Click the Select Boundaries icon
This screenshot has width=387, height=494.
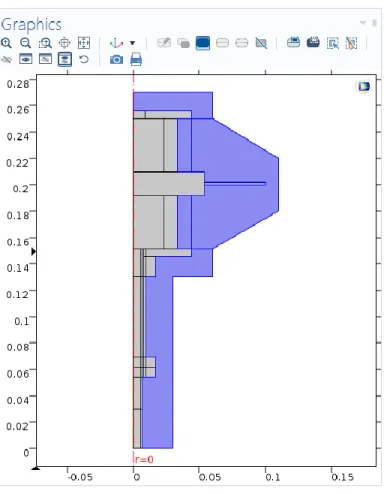coord(222,43)
